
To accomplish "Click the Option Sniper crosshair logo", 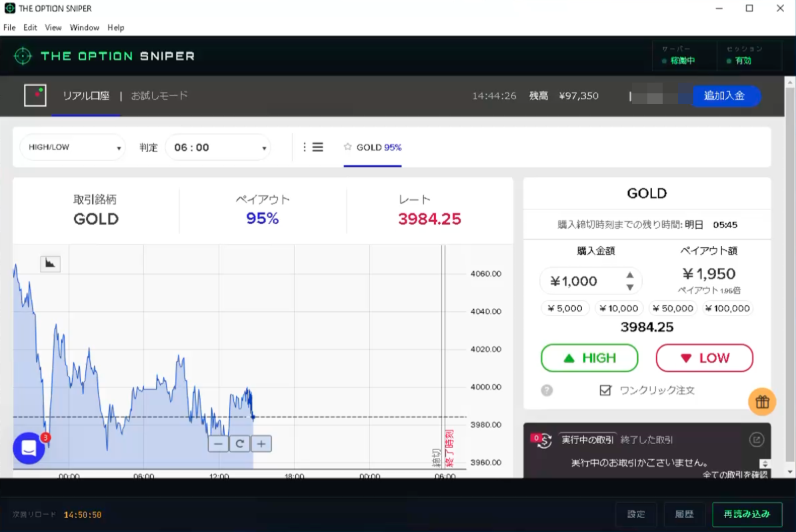I will pos(23,56).
